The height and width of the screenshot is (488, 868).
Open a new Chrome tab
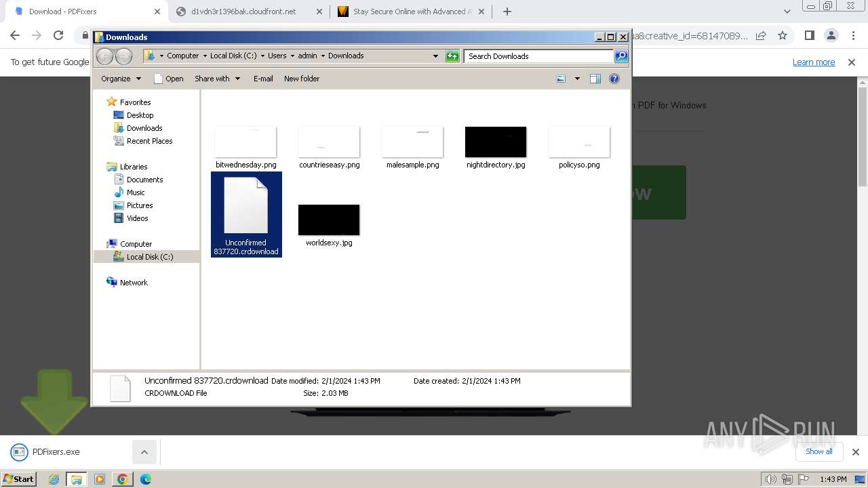(507, 12)
